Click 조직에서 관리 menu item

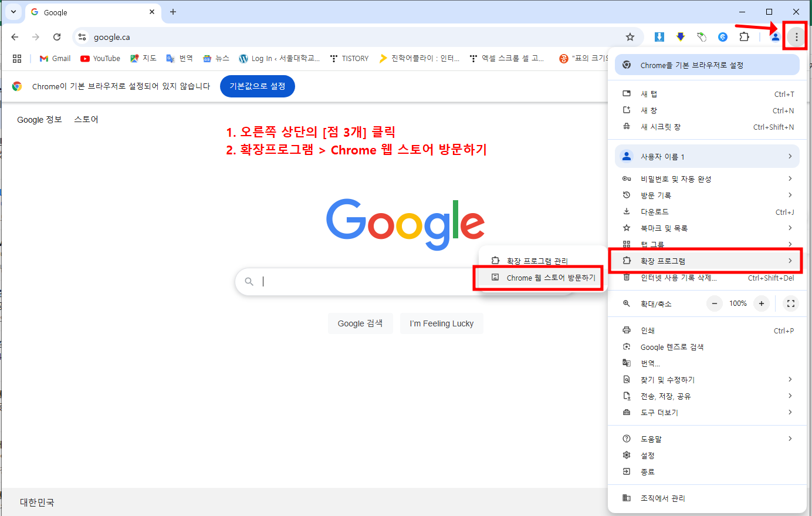(707, 498)
